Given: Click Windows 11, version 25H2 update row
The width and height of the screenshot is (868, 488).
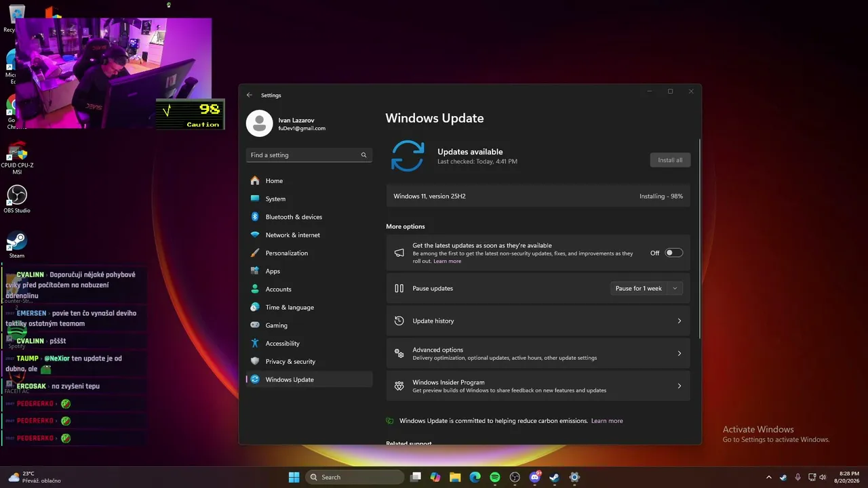Looking at the screenshot, I should pyautogui.click(x=538, y=197).
